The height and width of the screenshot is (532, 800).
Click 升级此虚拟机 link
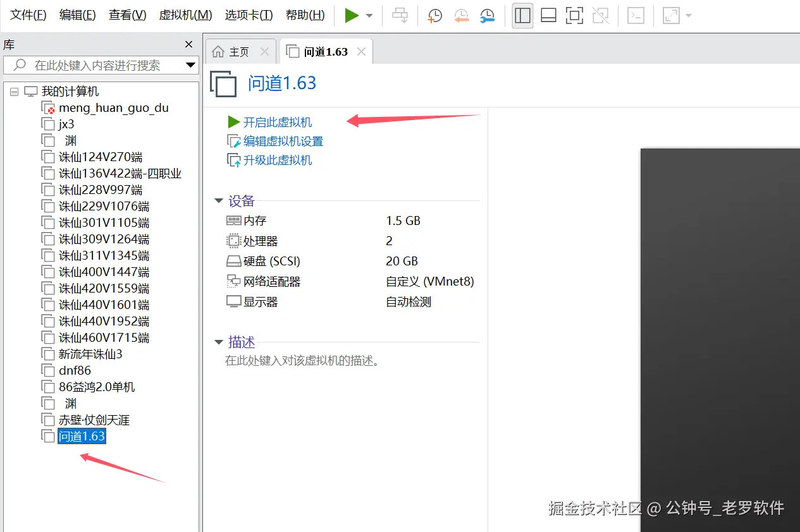pos(278,160)
